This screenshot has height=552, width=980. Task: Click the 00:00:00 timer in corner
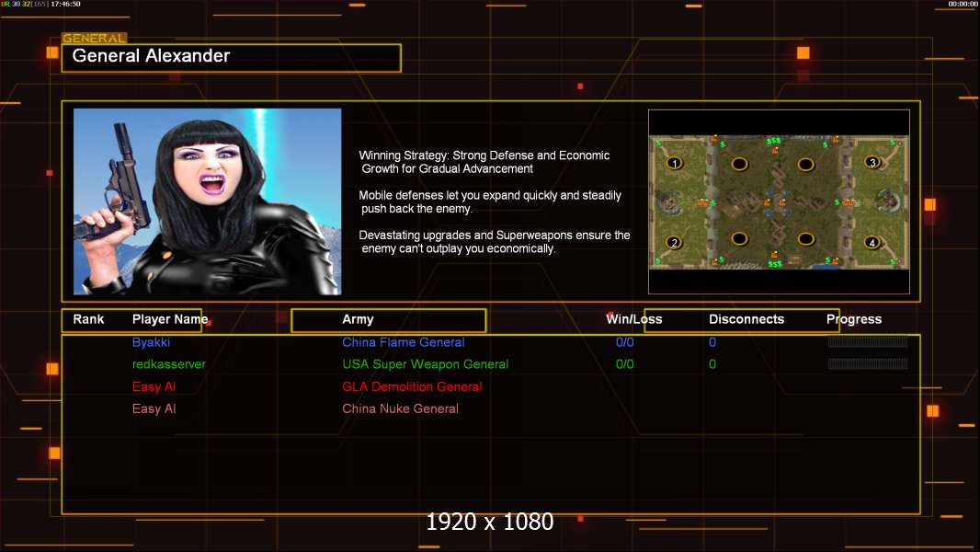pos(963,4)
